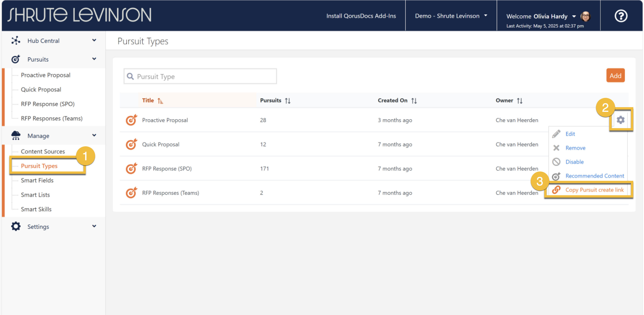This screenshot has height=315, width=644.
Task: Sort the table by Pursuits column
Action: (287, 101)
